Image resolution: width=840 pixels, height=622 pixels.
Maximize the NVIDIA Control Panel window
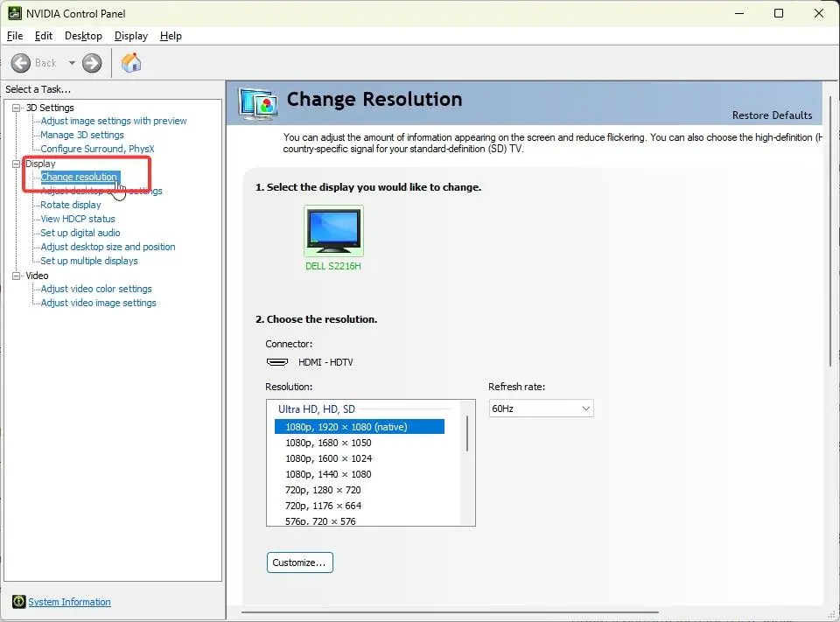click(779, 13)
